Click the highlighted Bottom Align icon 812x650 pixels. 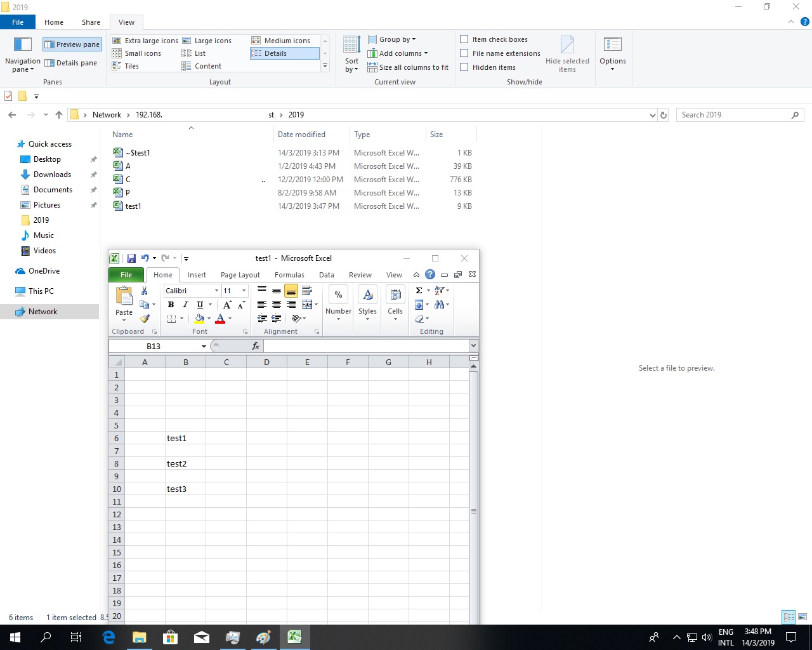click(x=291, y=291)
